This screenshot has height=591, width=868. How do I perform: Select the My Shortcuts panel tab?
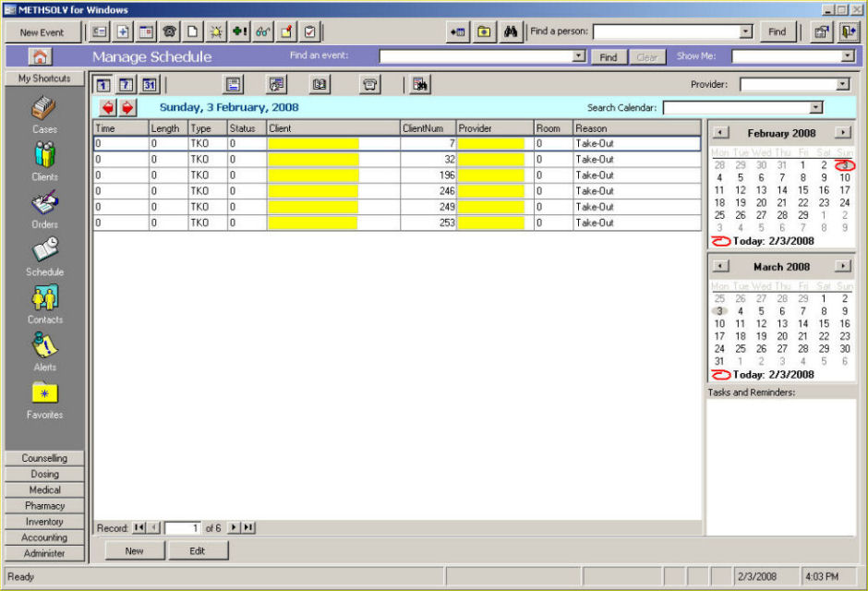44,78
